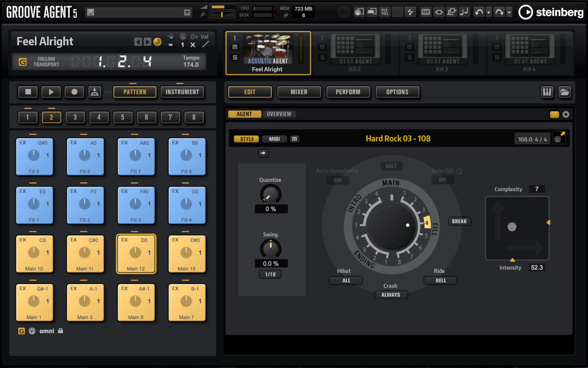Click the Hard Rock 03 - 108 style name
The width and height of the screenshot is (588, 368).
398,138
